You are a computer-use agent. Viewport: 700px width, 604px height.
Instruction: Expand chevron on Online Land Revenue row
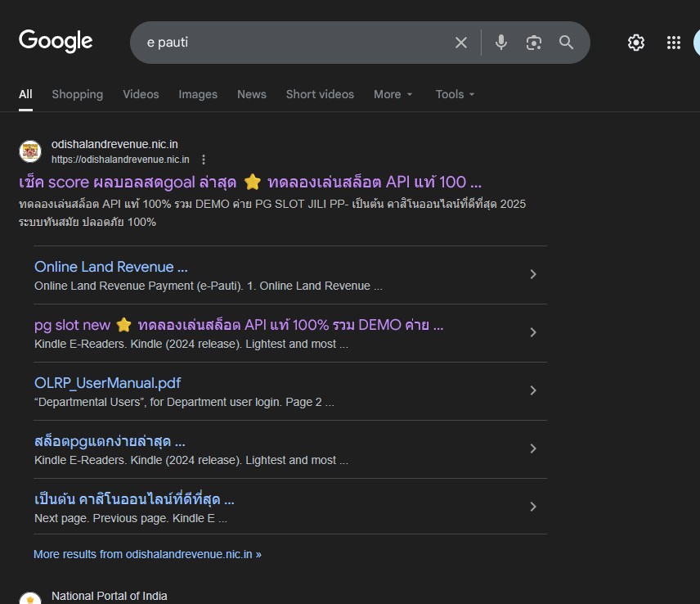[x=533, y=274]
